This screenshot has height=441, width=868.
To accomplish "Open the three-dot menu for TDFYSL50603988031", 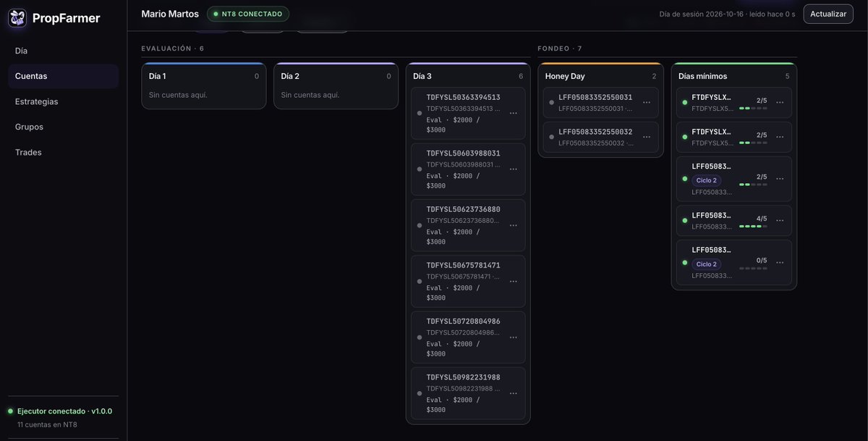I will click(x=514, y=169).
